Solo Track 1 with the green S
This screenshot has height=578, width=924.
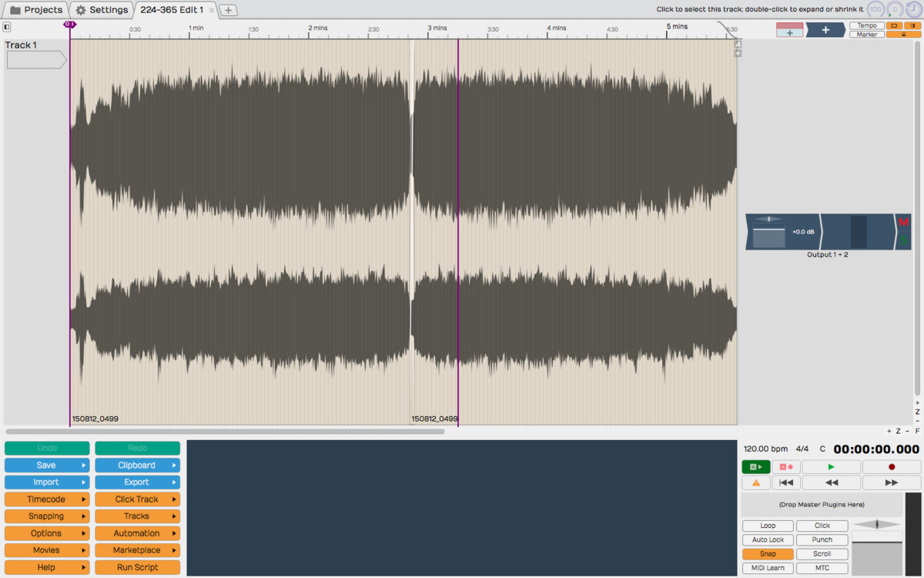click(903, 240)
